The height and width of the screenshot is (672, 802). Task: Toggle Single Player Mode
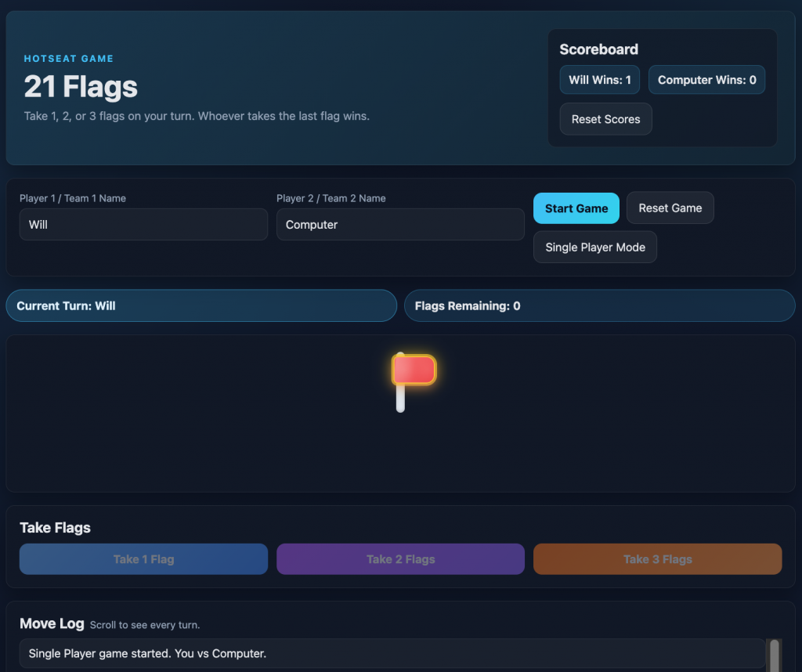click(x=594, y=247)
